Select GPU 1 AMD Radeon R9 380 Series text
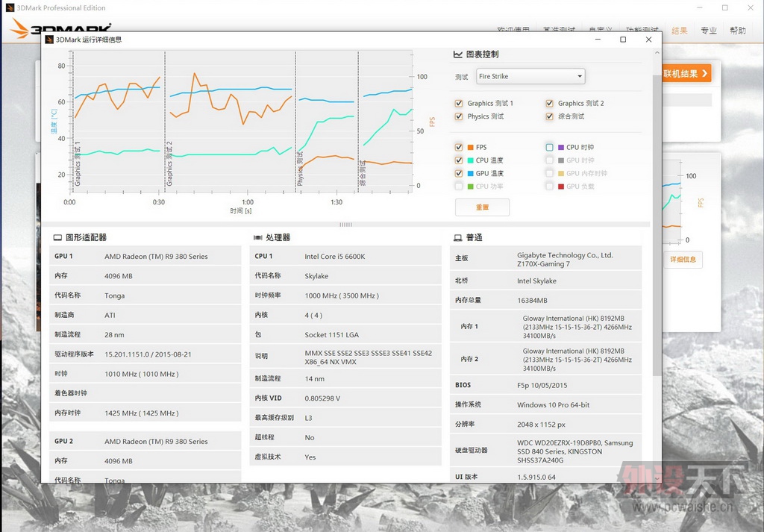Image resolution: width=764 pixels, height=532 pixels. tap(156, 256)
